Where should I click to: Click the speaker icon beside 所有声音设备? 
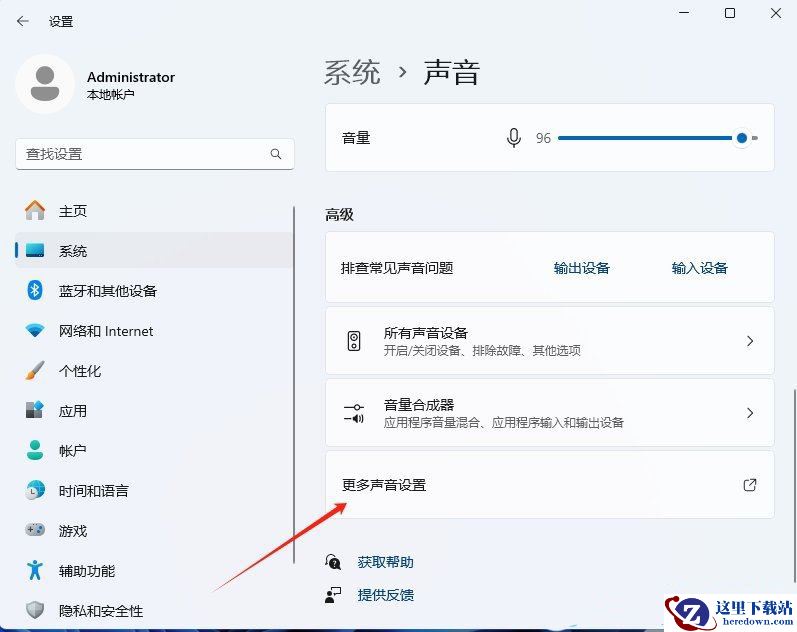click(x=354, y=341)
